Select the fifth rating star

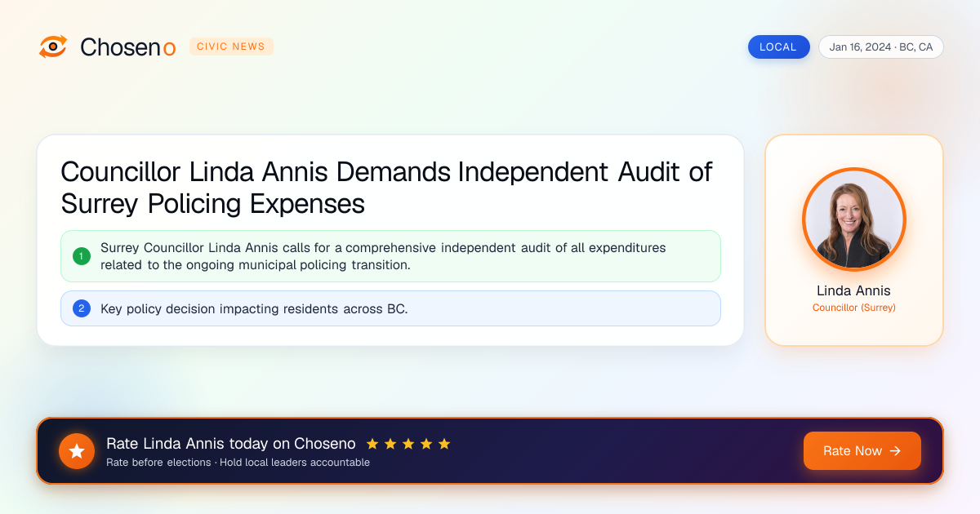(444, 444)
